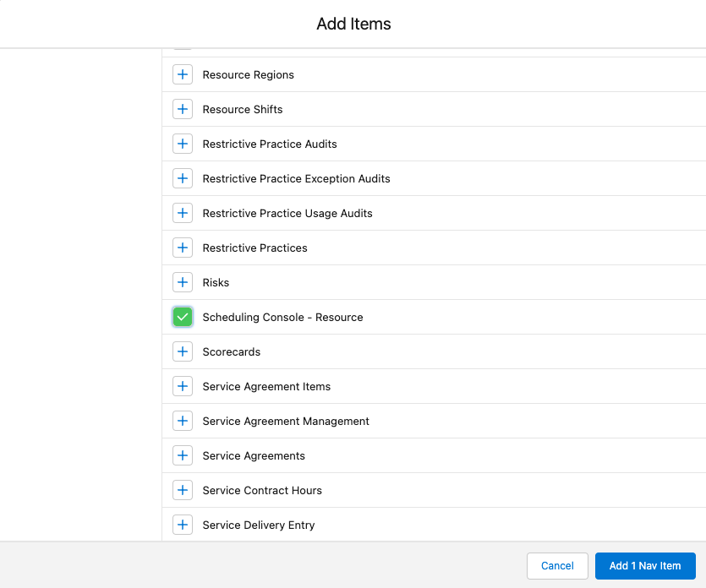
Task: Select Service Agreement Management label
Action: (x=286, y=421)
